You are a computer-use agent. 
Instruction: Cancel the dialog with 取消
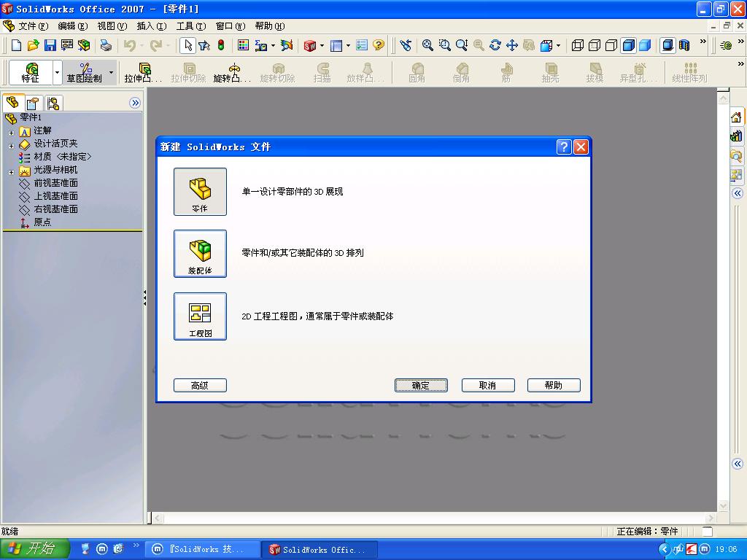coord(488,385)
